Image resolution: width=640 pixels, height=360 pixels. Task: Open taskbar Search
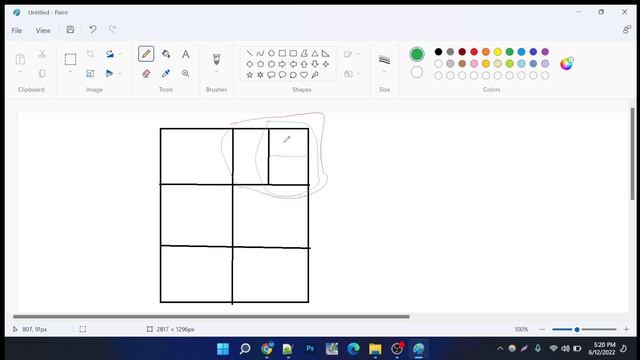point(245,349)
